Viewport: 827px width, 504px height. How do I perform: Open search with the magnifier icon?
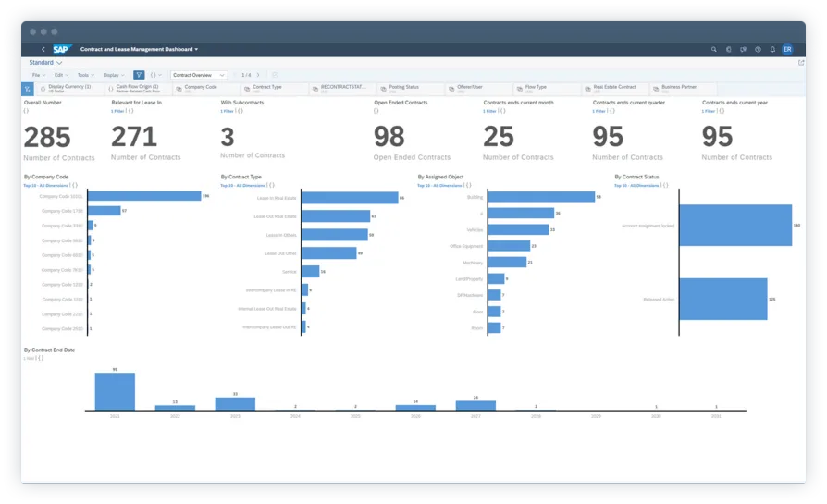(x=713, y=49)
